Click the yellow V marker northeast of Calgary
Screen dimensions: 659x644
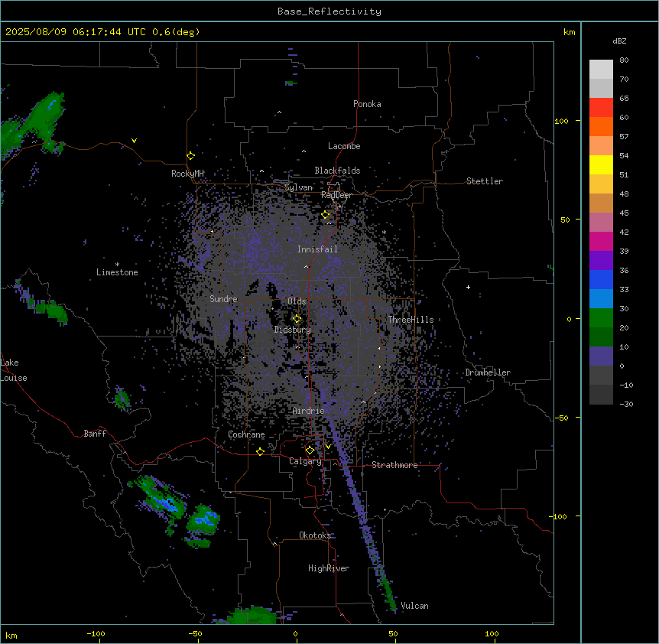[x=328, y=447]
